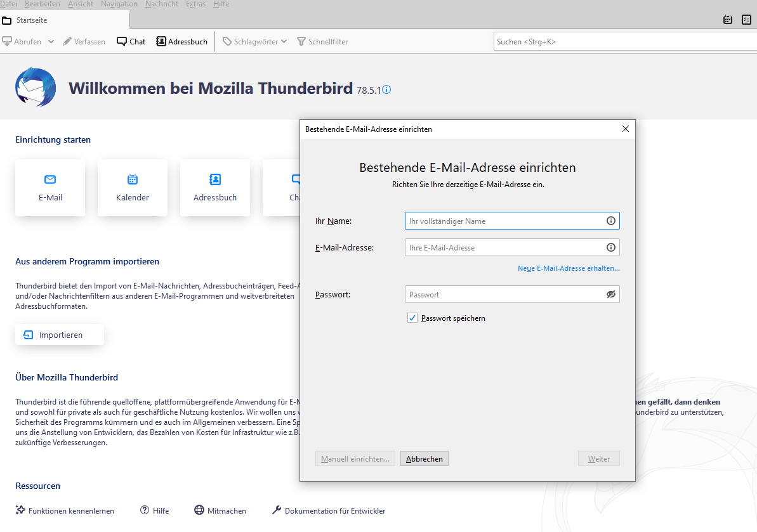Open the Hilfe menu in menu bar

(221, 4)
